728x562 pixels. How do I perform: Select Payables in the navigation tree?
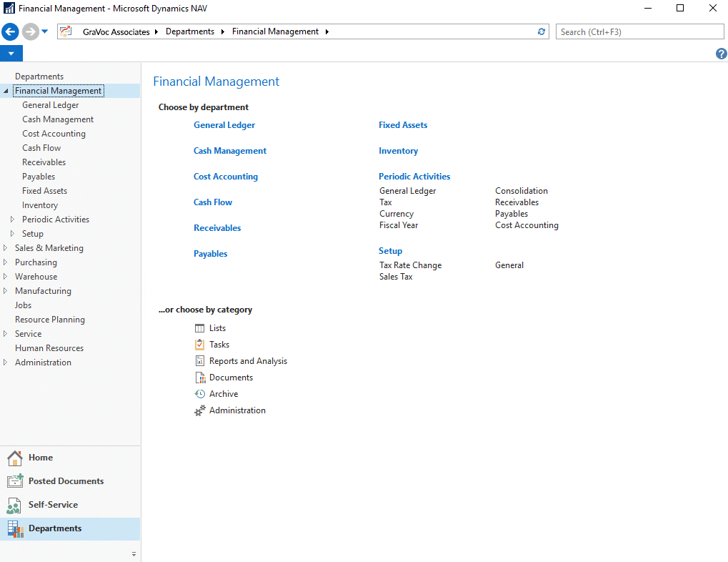pyautogui.click(x=39, y=177)
